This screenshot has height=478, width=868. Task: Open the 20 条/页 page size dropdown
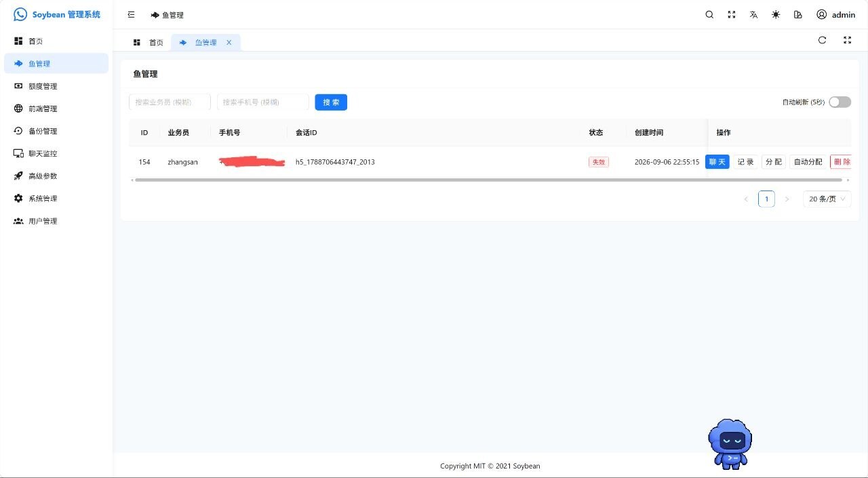click(827, 199)
